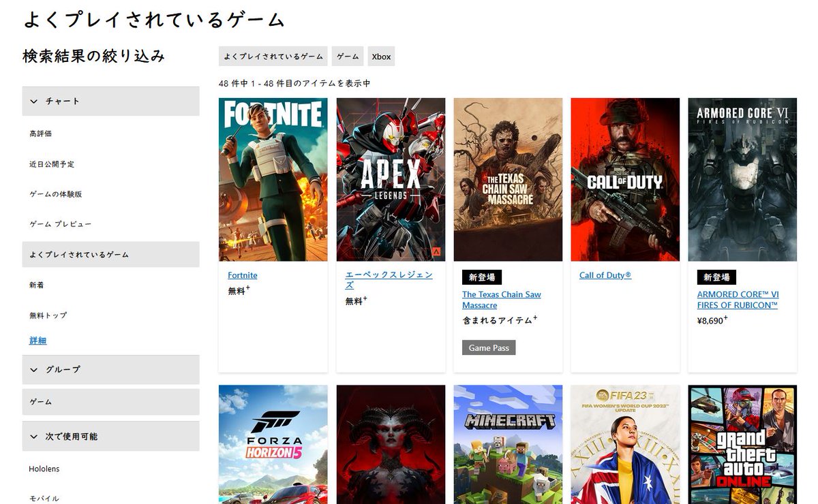Image resolution: width=818 pixels, height=504 pixels.
Task: Open the Fortnite title link
Action: point(243,276)
